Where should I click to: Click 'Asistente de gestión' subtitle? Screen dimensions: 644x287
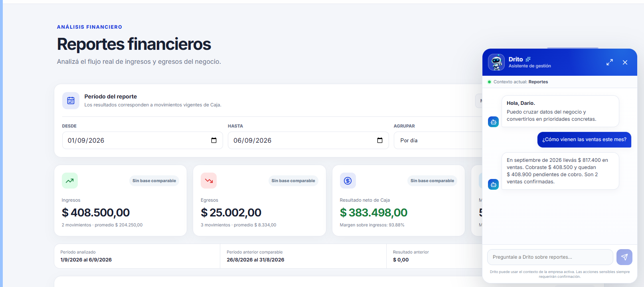[529, 66]
